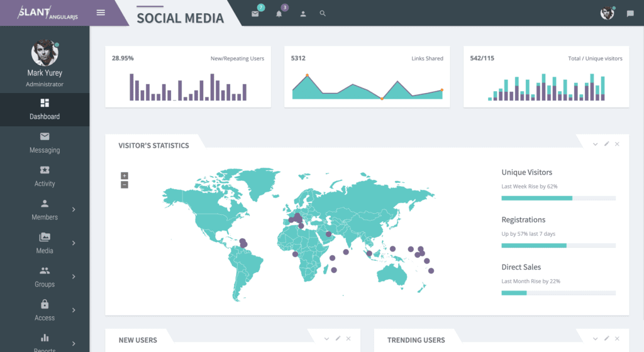Open the mail icon with 7 badge
644x352 pixels.
[255, 13]
